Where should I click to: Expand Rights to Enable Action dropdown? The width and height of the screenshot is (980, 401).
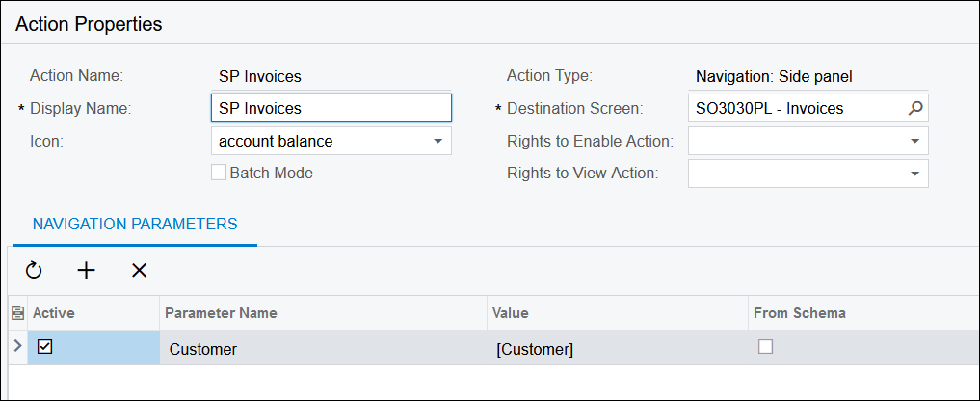pos(914,141)
